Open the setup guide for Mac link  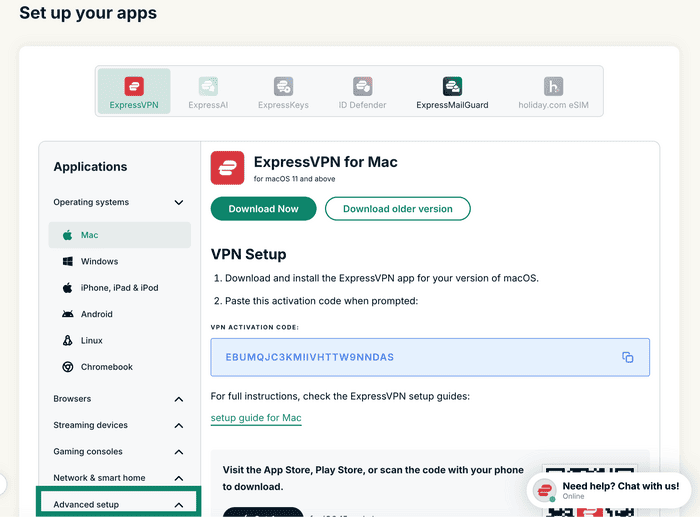[256, 418]
